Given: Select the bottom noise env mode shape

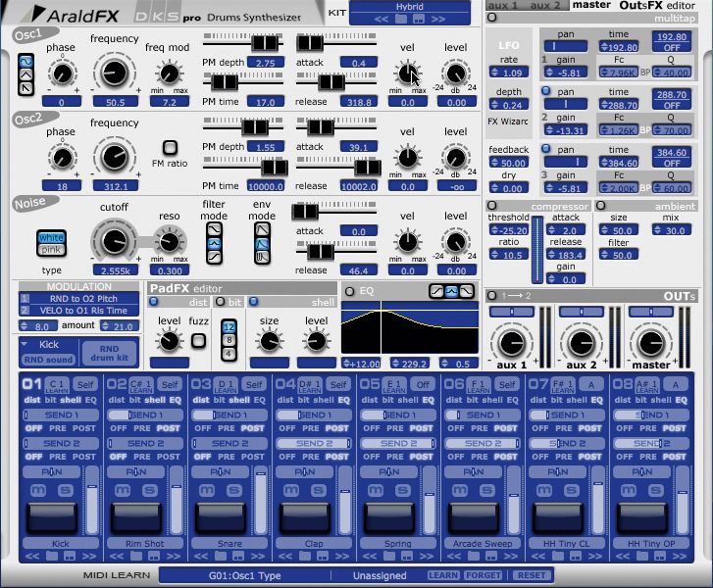Looking at the screenshot, I should point(263,258).
